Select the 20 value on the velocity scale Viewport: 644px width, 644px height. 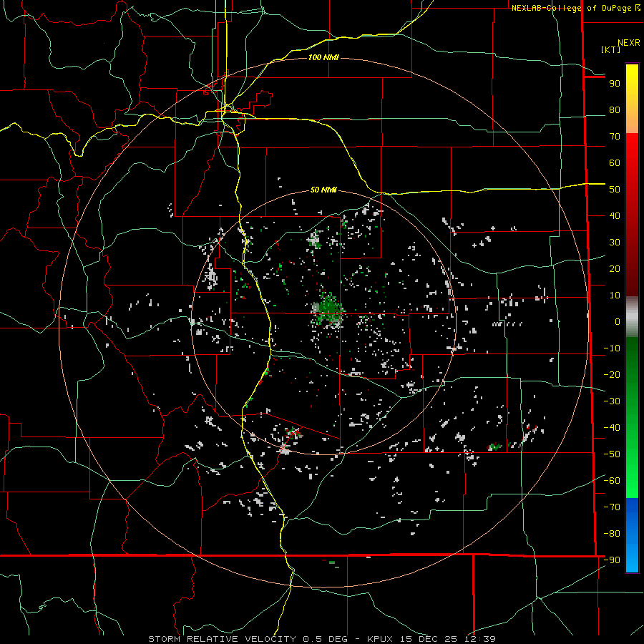coord(615,269)
